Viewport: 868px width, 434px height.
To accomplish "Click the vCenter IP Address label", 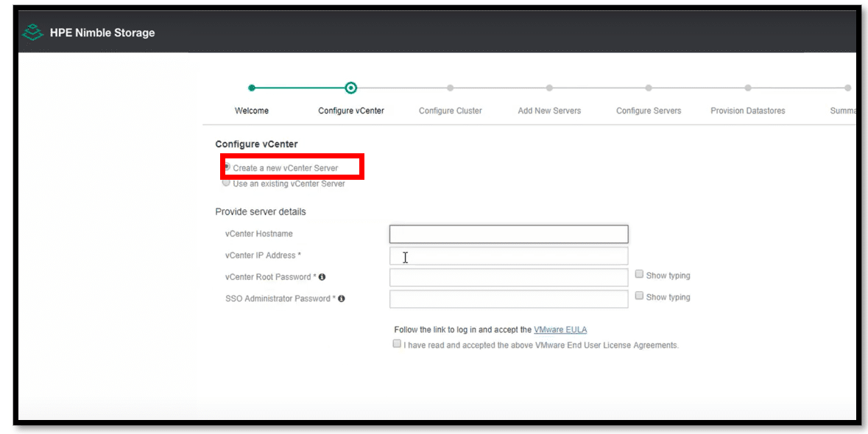I will coord(263,256).
